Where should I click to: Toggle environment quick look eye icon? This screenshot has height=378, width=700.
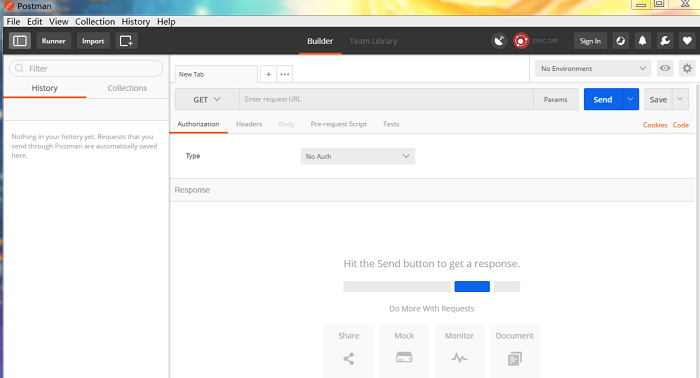(665, 68)
